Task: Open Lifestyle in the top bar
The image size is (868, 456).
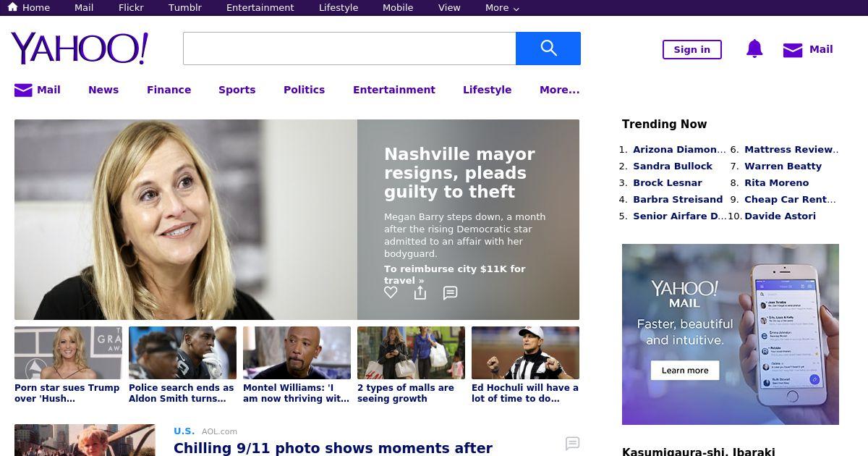Action: tap(339, 8)
